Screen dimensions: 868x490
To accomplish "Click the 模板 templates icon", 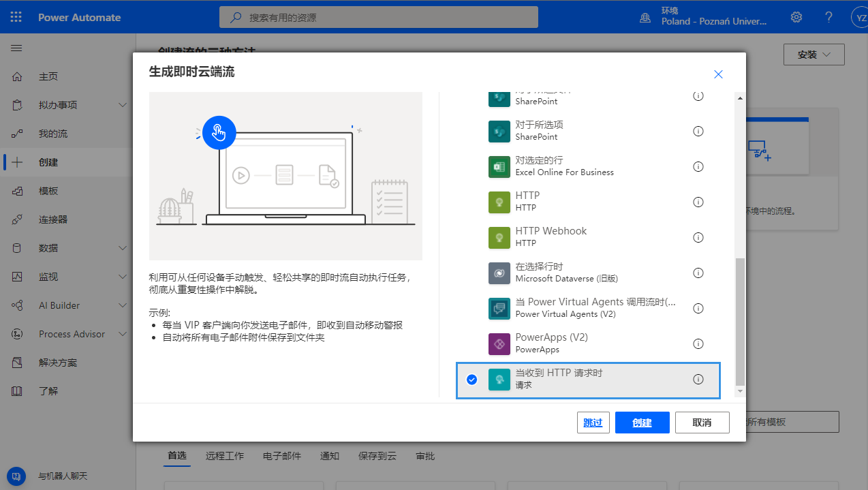I will [17, 191].
